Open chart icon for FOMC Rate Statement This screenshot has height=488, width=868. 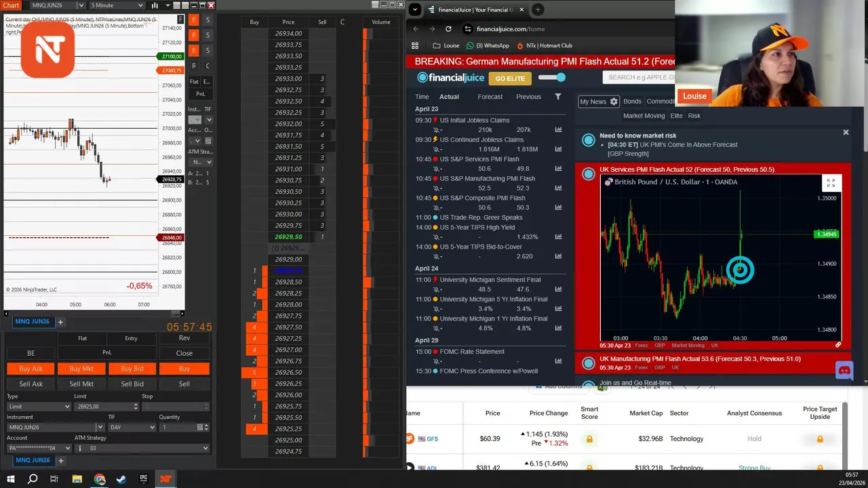[x=558, y=361]
